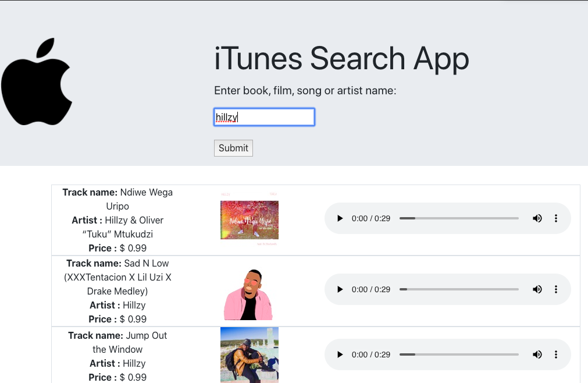The height and width of the screenshot is (383, 588).
Task: Mute the Sad N Low track audio
Action: [537, 289]
